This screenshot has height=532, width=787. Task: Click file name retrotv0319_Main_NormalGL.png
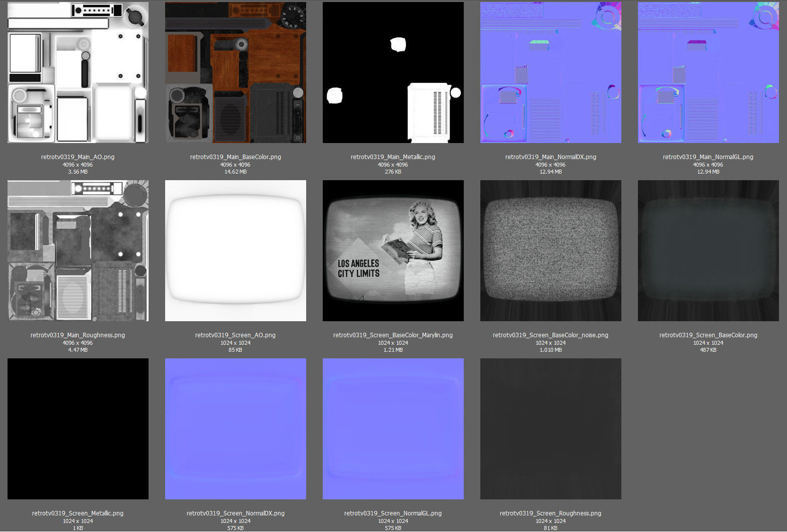(708, 157)
